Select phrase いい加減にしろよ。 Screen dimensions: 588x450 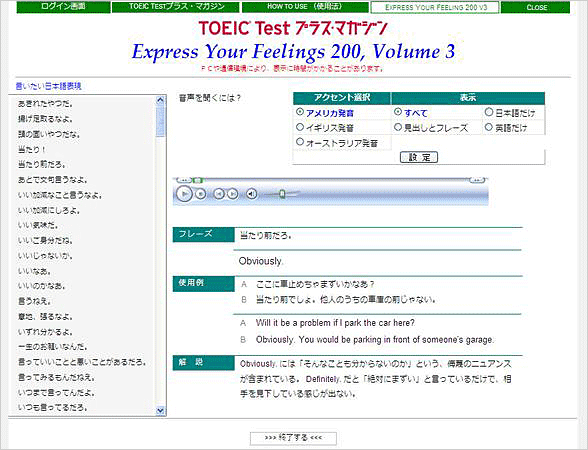tap(49, 210)
